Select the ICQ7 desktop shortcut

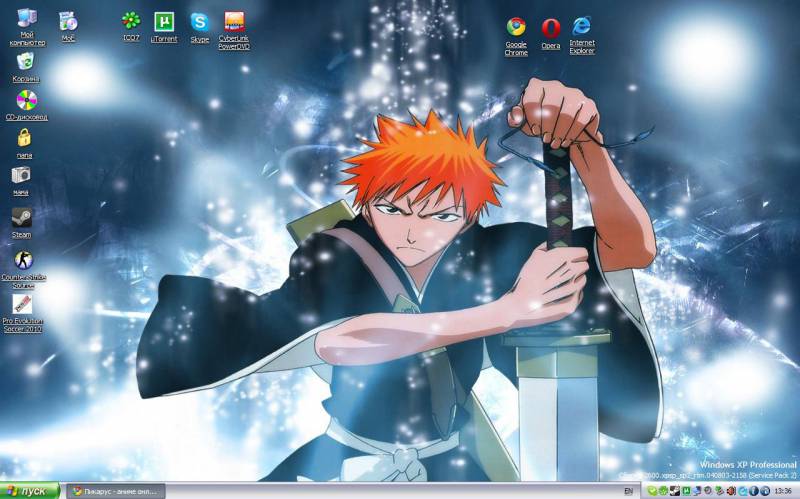click(x=131, y=26)
